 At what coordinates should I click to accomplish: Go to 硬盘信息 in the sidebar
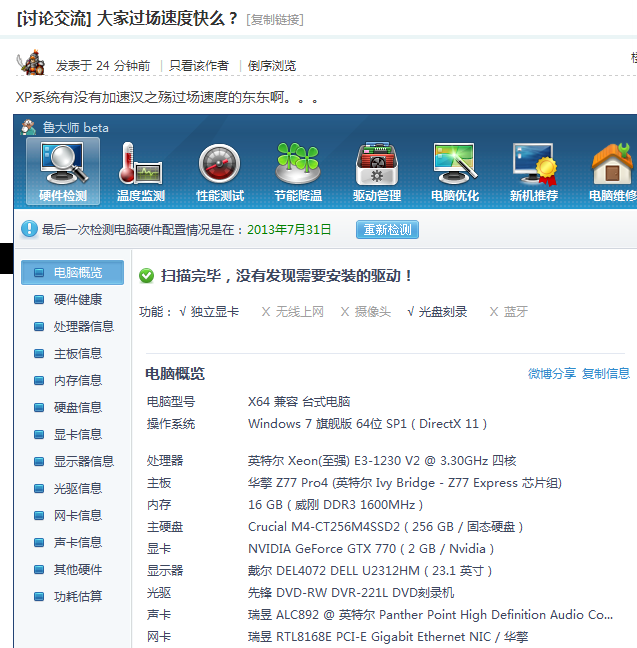(x=77, y=407)
